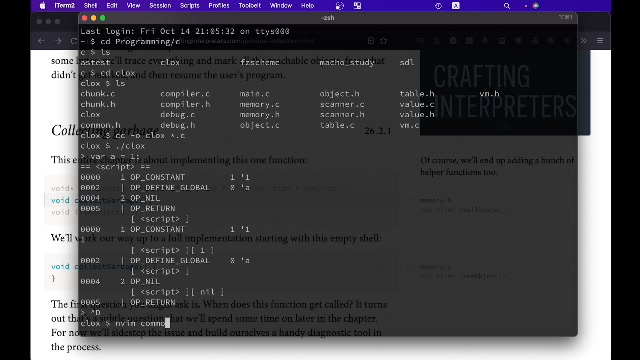Click 'table.h' in the file listing
Image resolution: width=640 pixels, height=360 pixels.
(417, 94)
